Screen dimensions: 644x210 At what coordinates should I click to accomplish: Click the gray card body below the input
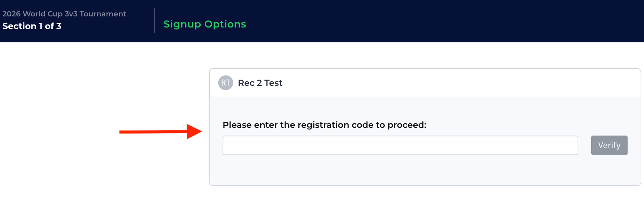click(x=400, y=170)
